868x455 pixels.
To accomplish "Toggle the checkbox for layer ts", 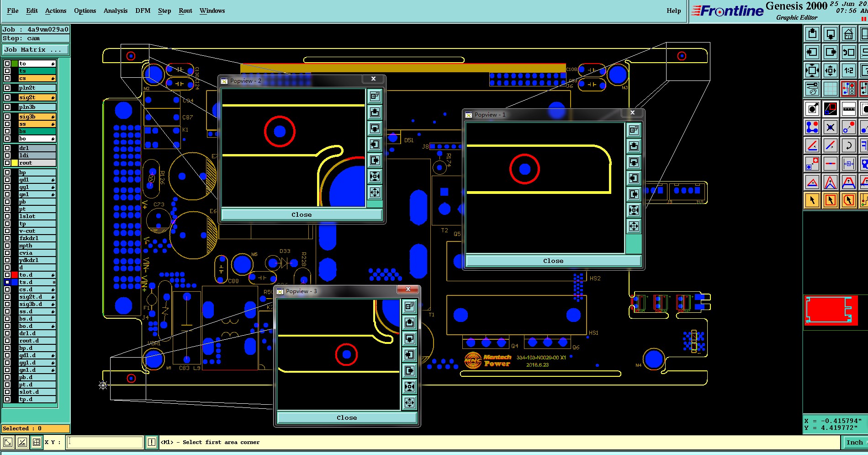I will coord(7,71).
